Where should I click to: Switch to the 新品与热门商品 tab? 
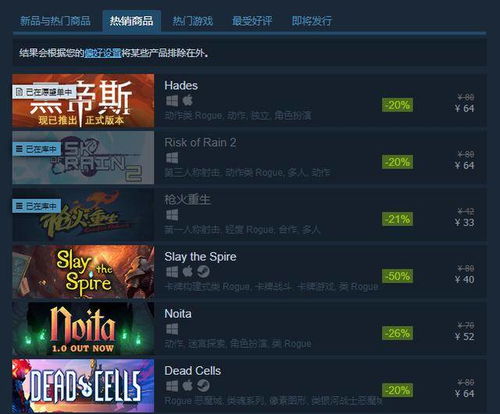pyautogui.click(x=55, y=21)
